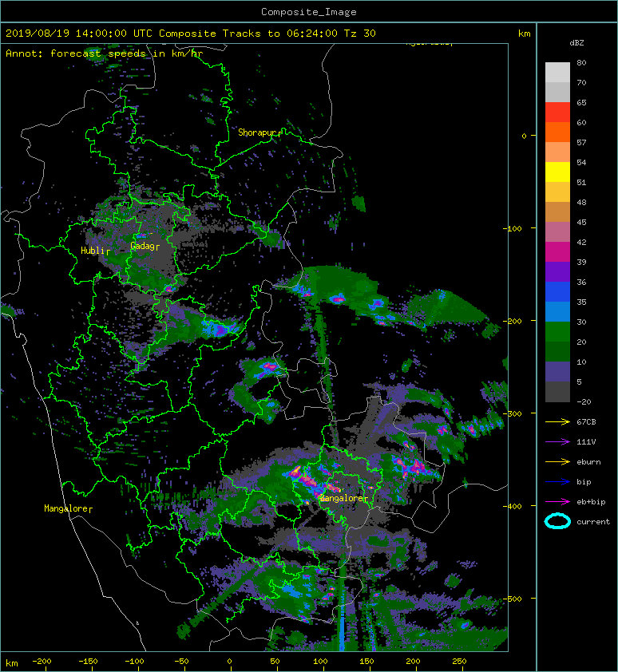Click the bip blue arrow legend icon
This screenshot has height=672, width=618.
click(557, 482)
